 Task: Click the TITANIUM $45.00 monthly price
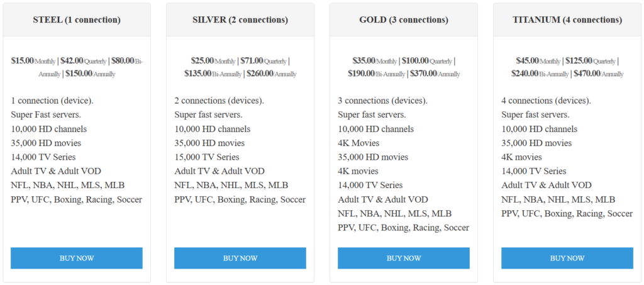tap(527, 61)
